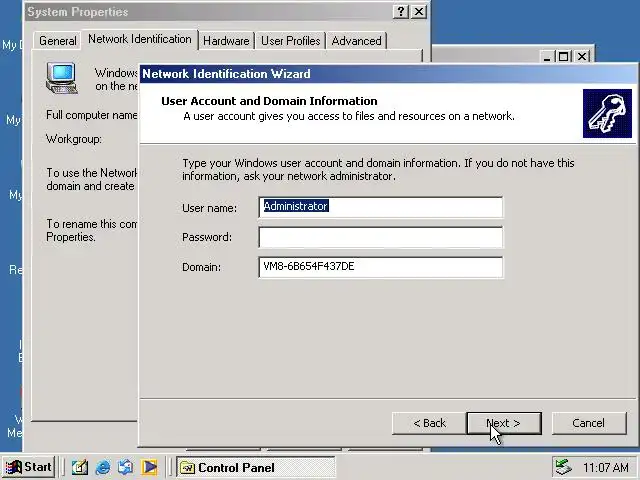Switch to the User Profiles tab
Screen dimensions: 640x480
291,41
